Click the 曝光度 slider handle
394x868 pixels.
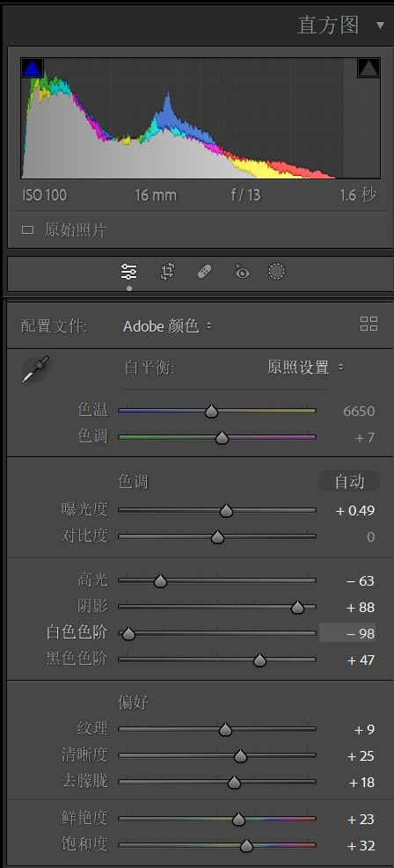pyautogui.click(x=226, y=511)
